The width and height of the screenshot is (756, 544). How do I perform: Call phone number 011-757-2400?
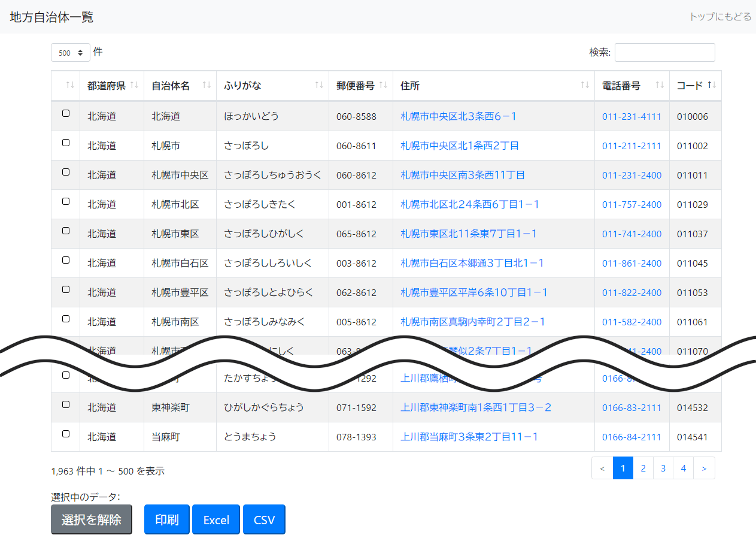pyautogui.click(x=631, y=204)
